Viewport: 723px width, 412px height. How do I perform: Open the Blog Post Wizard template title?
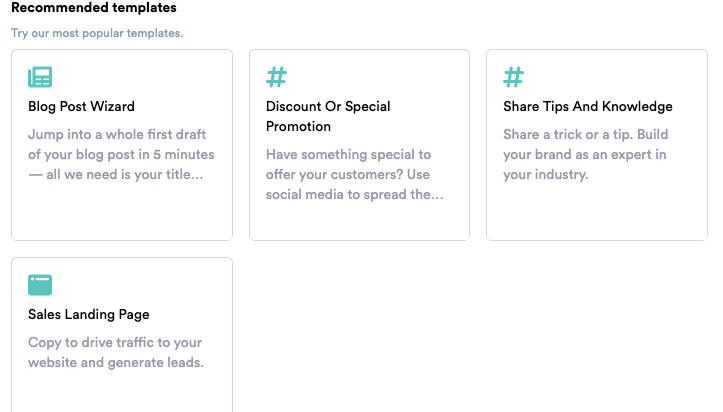tap(81, 106)
